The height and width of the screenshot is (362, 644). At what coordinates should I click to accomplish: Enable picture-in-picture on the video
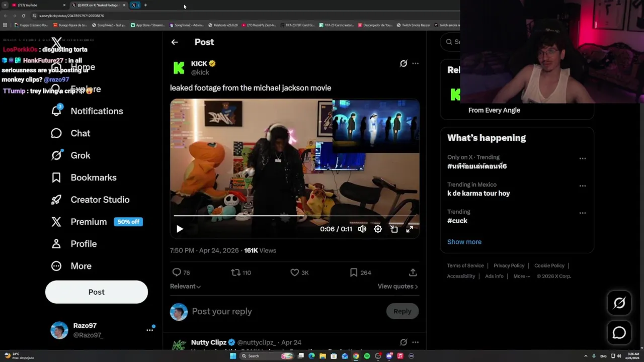pyautogui.click(x=394, y=229)
